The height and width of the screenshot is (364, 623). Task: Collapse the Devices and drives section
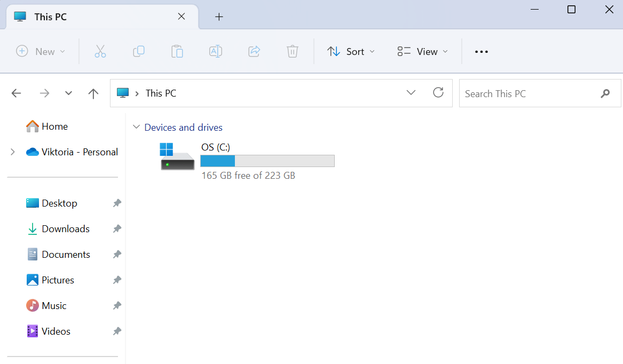[x=137, y=127]
